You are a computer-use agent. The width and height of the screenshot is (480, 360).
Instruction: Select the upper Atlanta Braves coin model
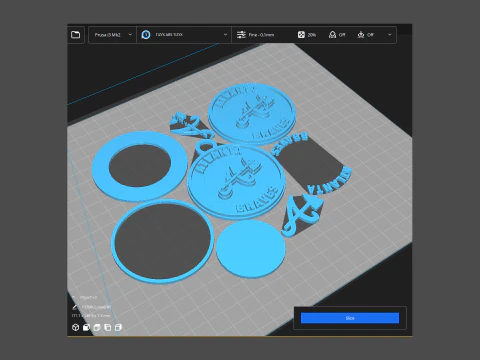tap(252, 114)
